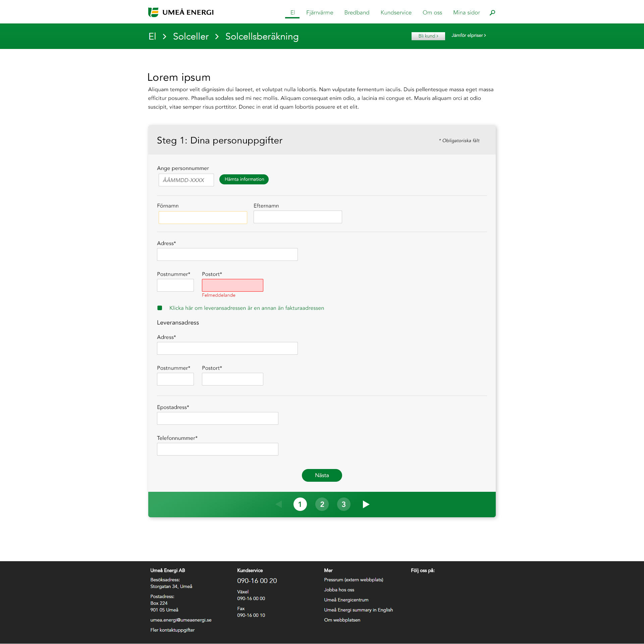Click the search magnifier icon
Screen dimensions: 644x644
coord(492,13)
